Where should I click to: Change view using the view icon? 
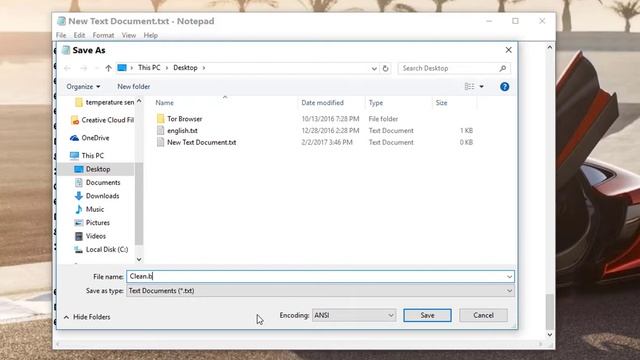[469, 87]
